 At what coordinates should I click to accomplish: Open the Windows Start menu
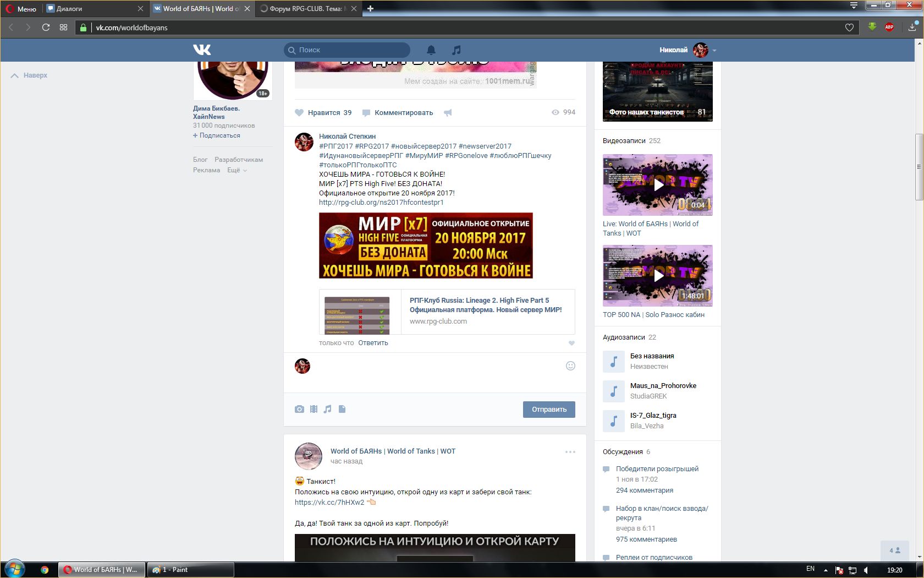15,569
